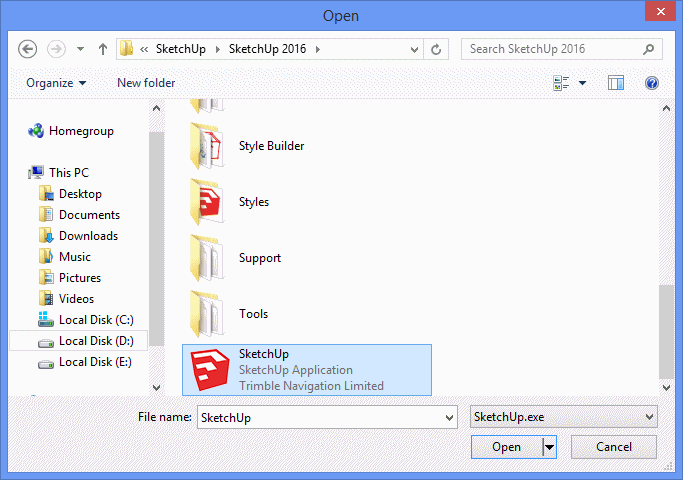The height and width of the screenshot is (480, 683).
Task: Click the Styles folder name
Action: (x=254, y=202)
